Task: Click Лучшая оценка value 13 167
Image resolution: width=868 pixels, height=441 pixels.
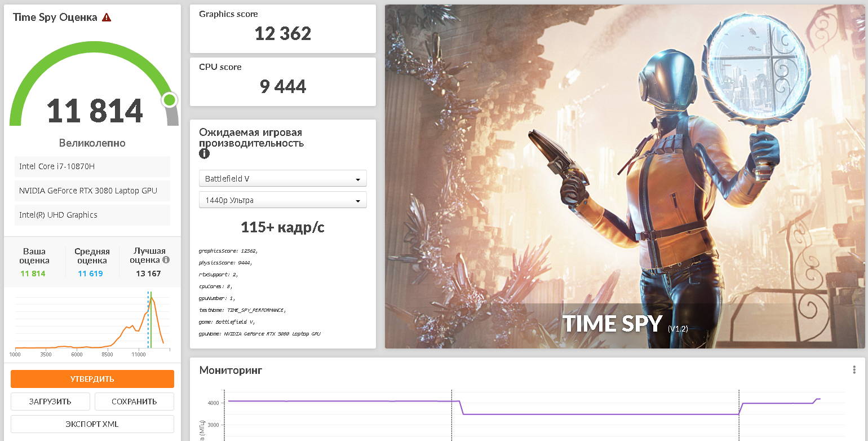Action: click(x=148, y=274)
